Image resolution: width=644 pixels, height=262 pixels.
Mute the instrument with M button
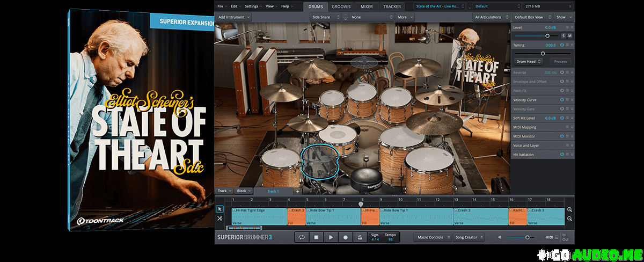pos(569,35)
